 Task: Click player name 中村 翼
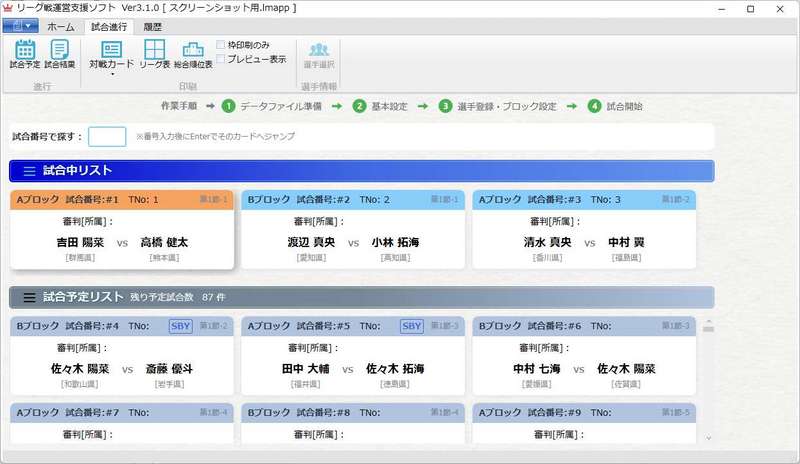click(x=627, y=242)
